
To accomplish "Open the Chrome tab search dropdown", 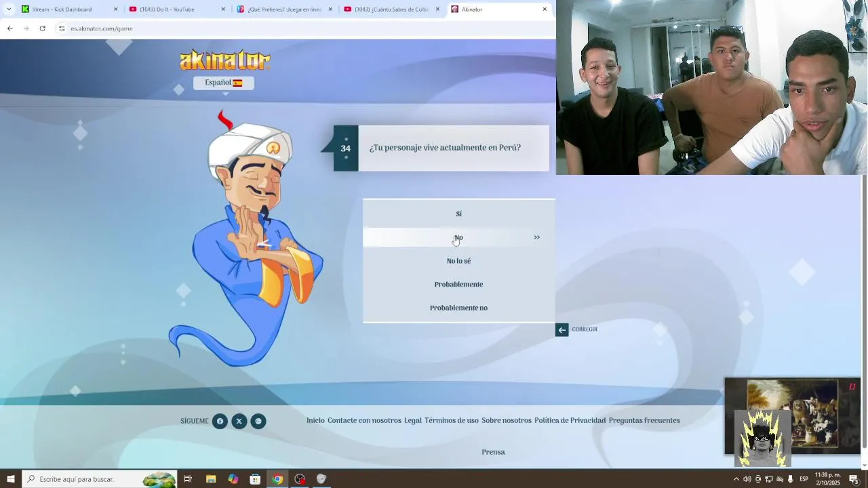I will 9,9.
